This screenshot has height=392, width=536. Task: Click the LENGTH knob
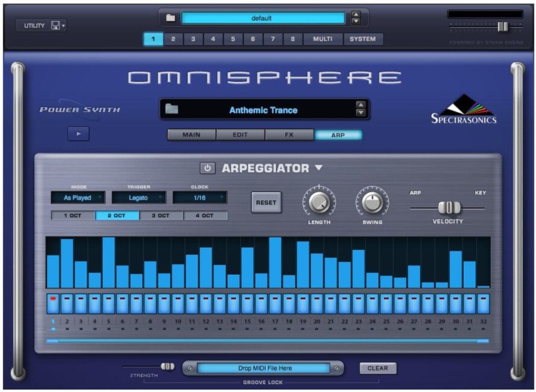[x=319, y=202]
